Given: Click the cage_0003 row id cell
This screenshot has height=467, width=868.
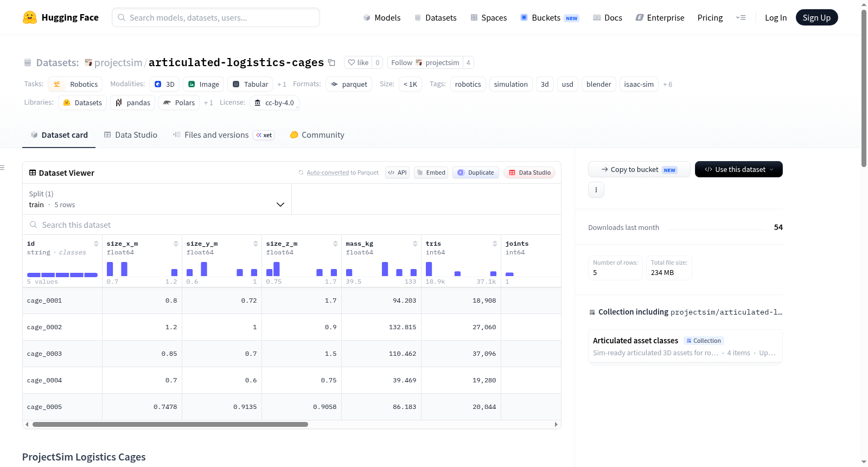Looking at the screenshot, I should click(62, 354).
